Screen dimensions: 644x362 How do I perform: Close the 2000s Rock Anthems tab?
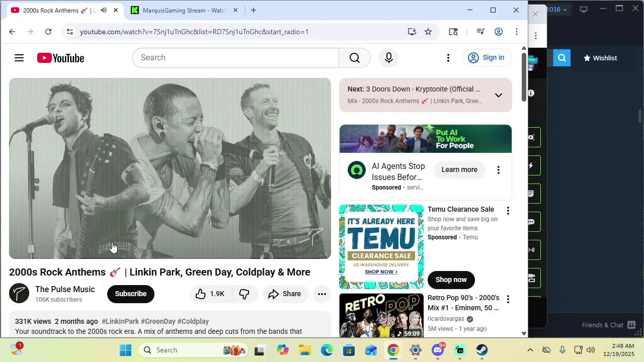tap(115, 10)
